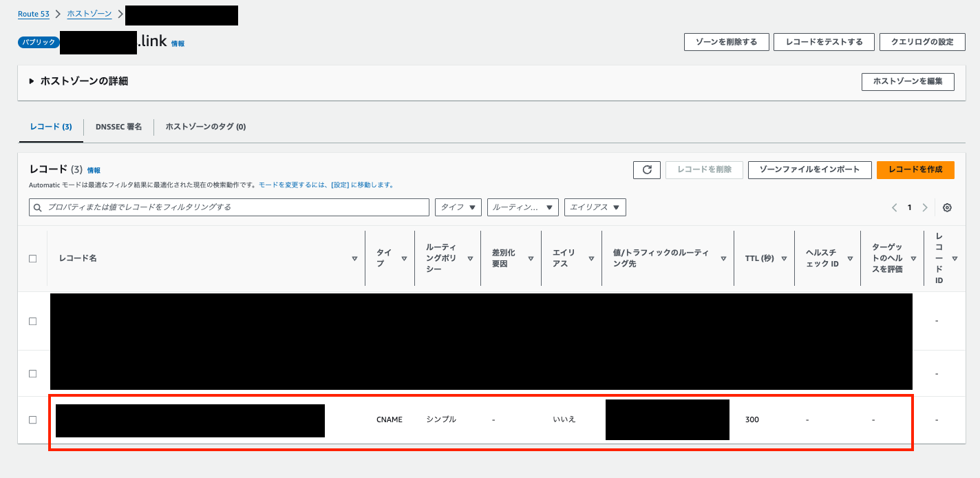
Task: Select the CNAME record row checkbox
Action: [x=32, y=419]
